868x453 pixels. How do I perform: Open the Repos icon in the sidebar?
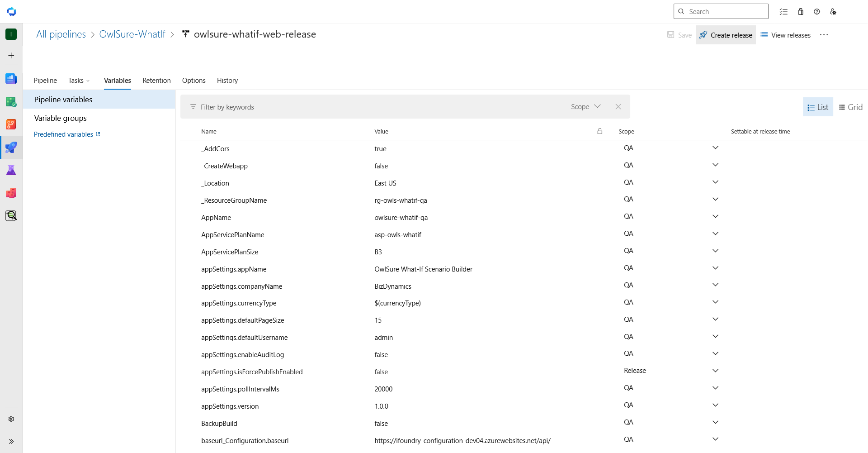11,124
